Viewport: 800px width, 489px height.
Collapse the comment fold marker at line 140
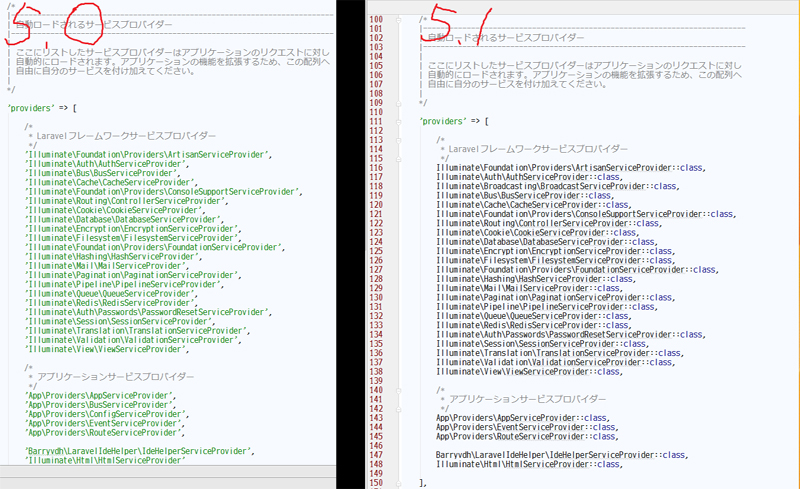(398, 390)
